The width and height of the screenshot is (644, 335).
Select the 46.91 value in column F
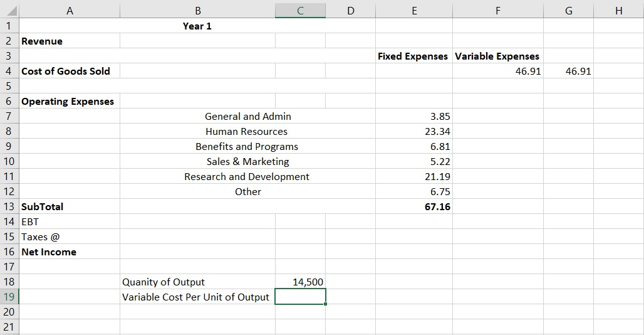(498, 71)
